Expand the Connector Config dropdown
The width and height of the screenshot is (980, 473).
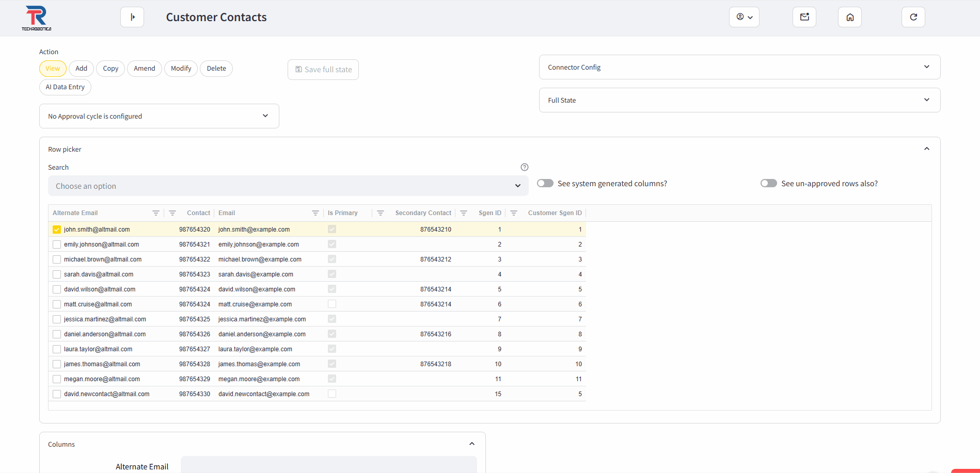point(739,67)
